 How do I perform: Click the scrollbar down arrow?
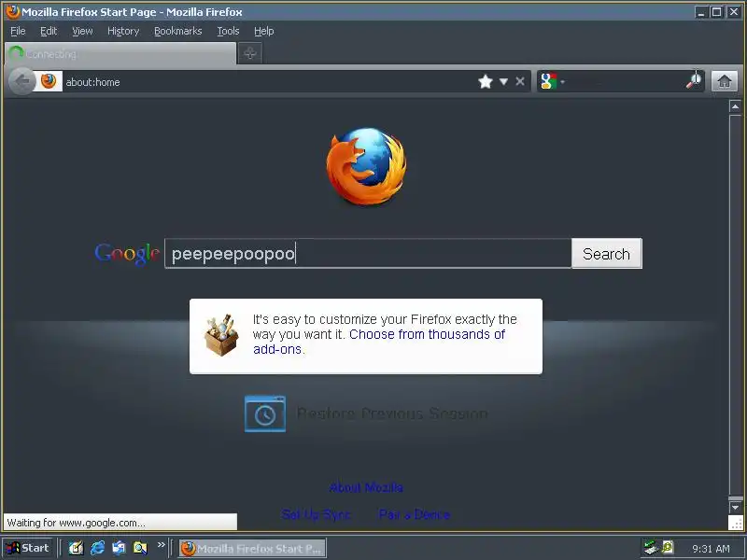click(x=735, y=507)
